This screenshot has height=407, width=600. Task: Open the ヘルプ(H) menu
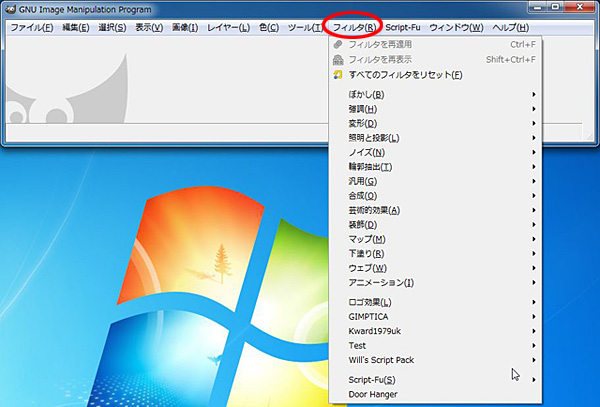click(510, 28)
